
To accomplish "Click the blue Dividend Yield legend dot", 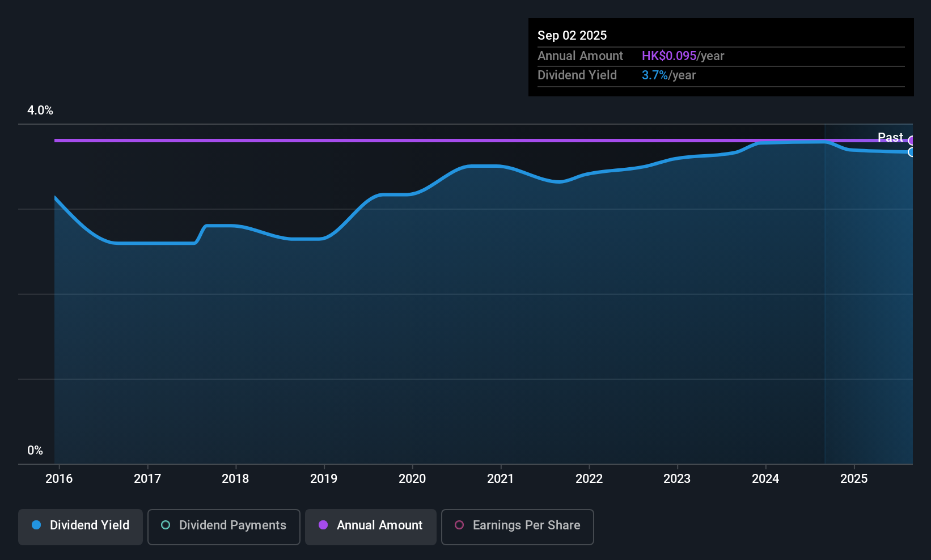I will tap(36, 525).
